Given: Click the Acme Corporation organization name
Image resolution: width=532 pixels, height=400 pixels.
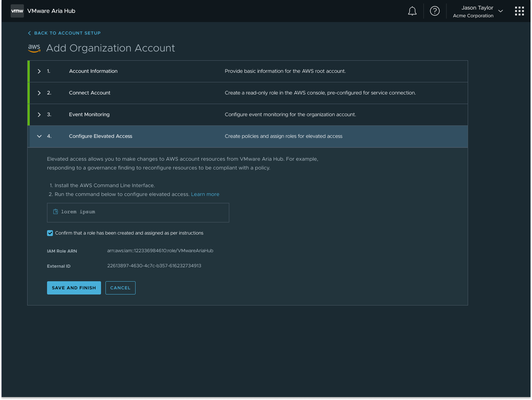Looking at the screenshot, I should pos(473,16).
